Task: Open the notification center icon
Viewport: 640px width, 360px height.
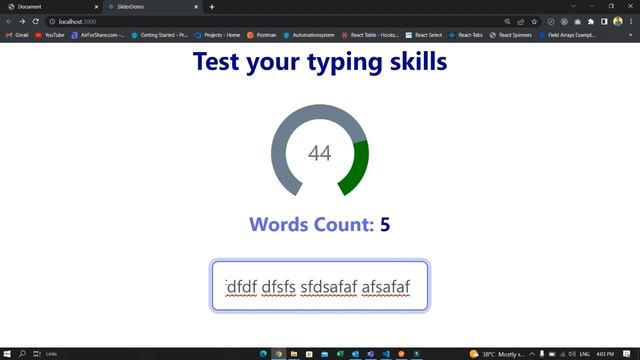Action: click(x=627, y=354)
